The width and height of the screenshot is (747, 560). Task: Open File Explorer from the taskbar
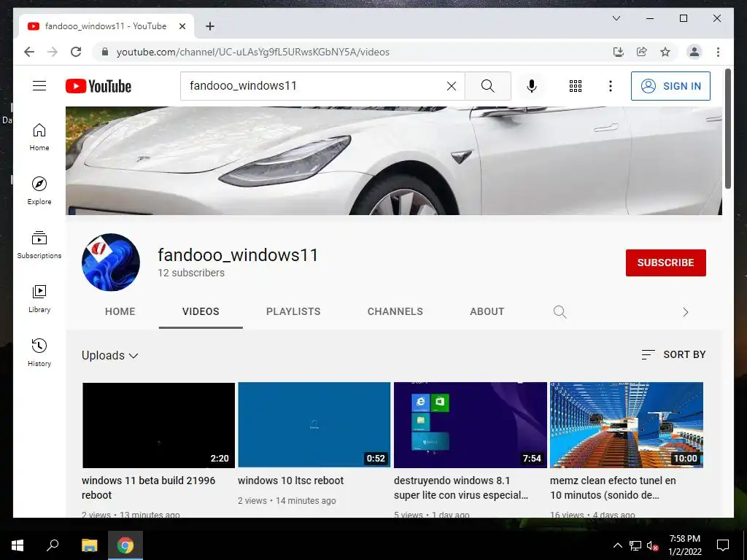click(89, 545)
